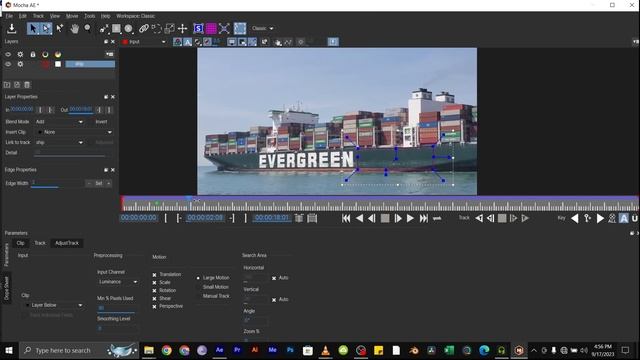The width and height of the screenshot is (640, 360).
Task: Click the duplicate layer icon
Action: 17,85
